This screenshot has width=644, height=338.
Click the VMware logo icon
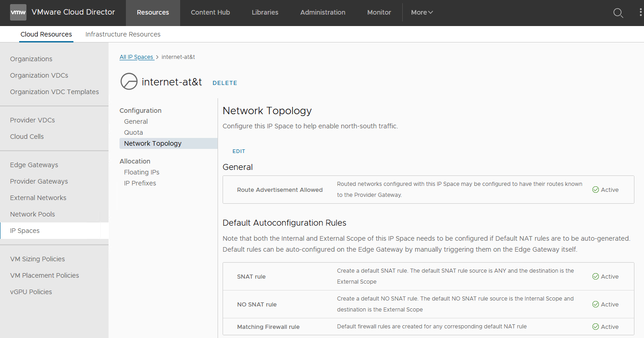click(18, 12)
